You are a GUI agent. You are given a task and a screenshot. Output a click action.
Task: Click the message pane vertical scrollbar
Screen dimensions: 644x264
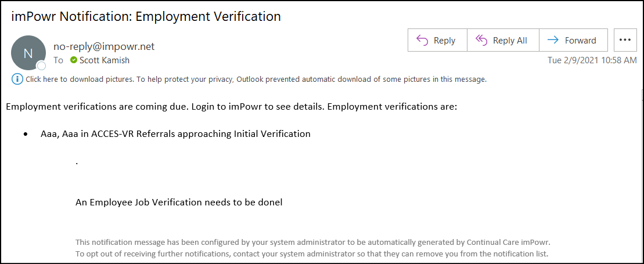point(641,176)
